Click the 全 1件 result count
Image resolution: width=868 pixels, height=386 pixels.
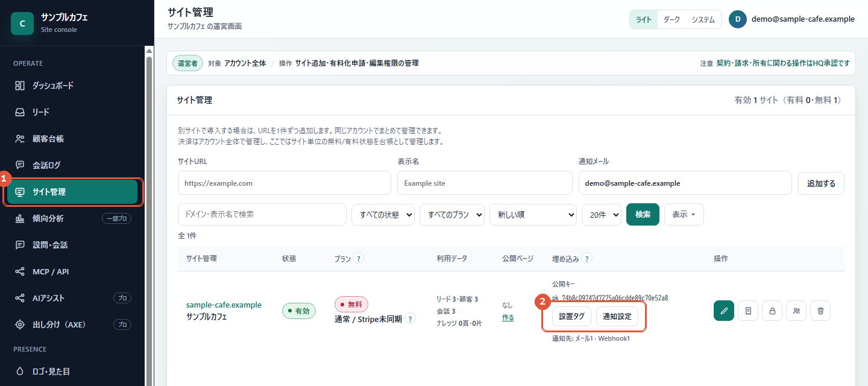tap(187, 236)
